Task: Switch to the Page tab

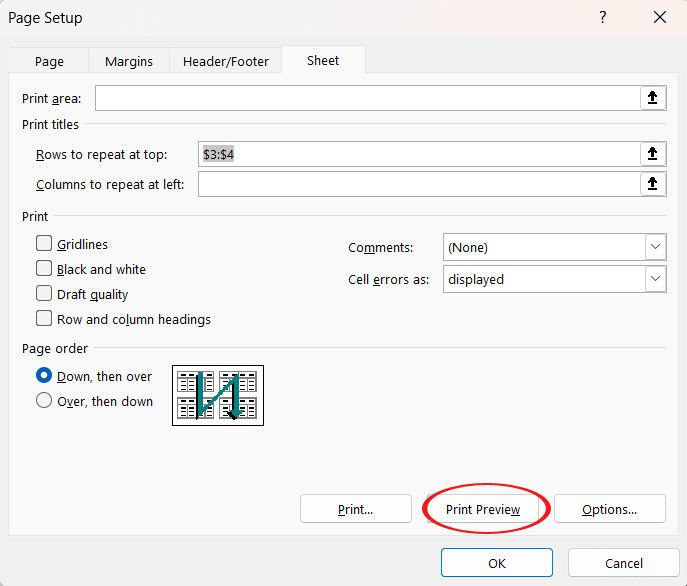Action: [x=49, y=61]
